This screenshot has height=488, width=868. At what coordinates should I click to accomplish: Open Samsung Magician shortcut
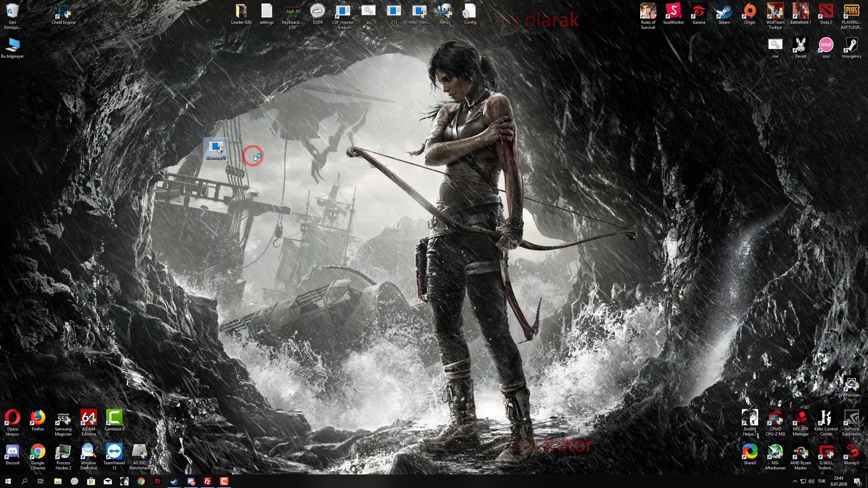(x=63, y=423)
